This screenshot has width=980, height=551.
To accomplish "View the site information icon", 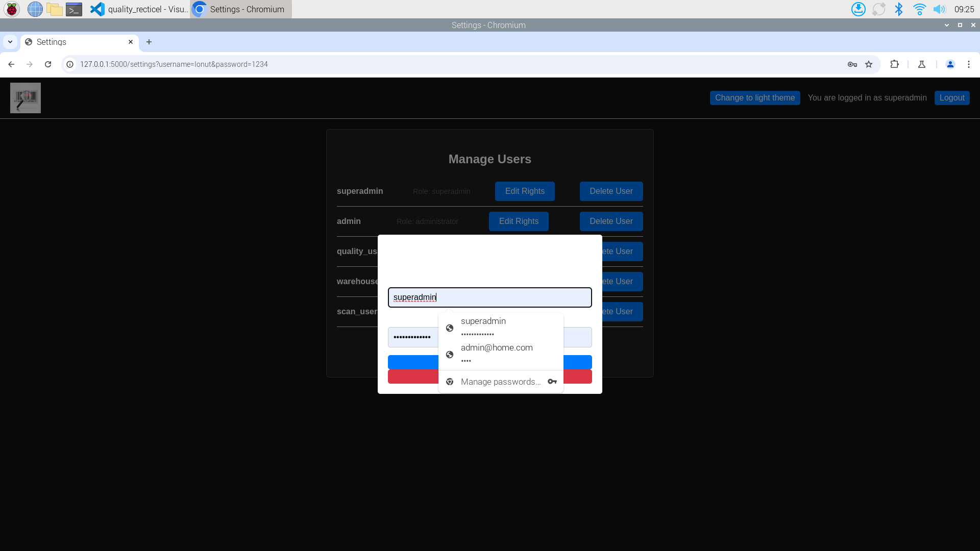I will (70, 64).
